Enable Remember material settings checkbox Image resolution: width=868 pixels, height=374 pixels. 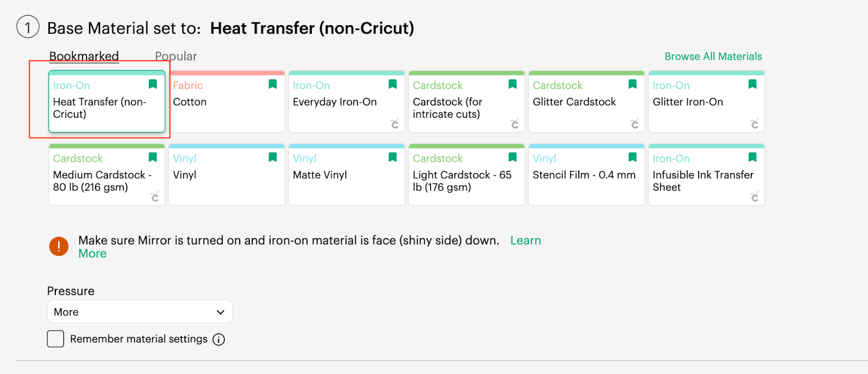click(55, 339)
